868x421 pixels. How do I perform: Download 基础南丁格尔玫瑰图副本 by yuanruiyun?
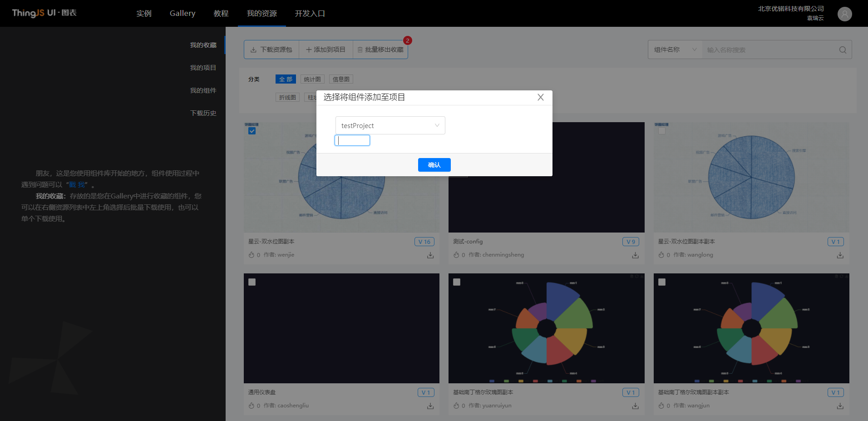(635, 406)
